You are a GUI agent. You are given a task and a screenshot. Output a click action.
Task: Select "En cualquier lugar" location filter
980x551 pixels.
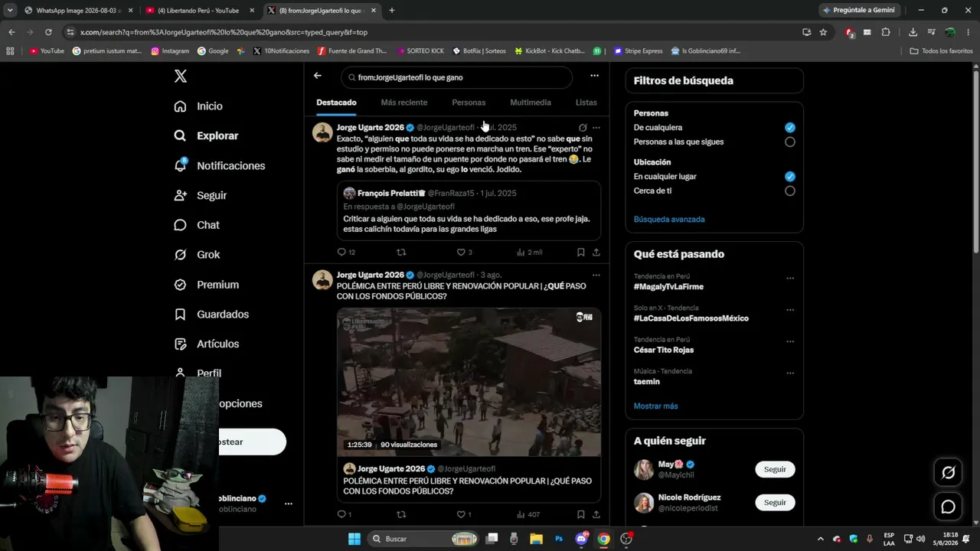point(789,177)
